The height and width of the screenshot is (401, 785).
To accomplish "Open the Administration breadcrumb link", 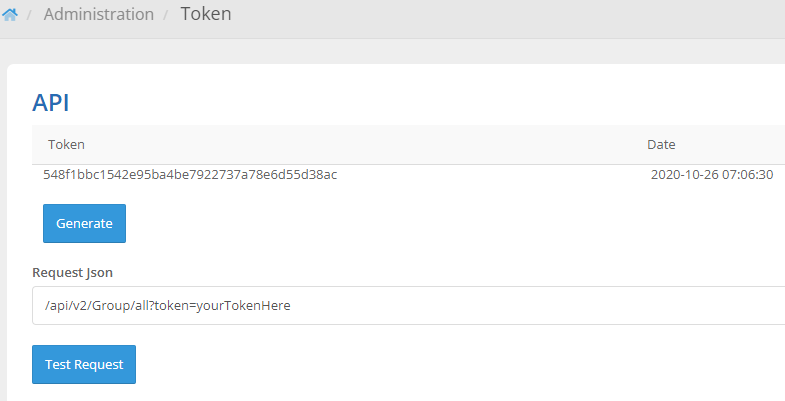I will pos(99,15).
